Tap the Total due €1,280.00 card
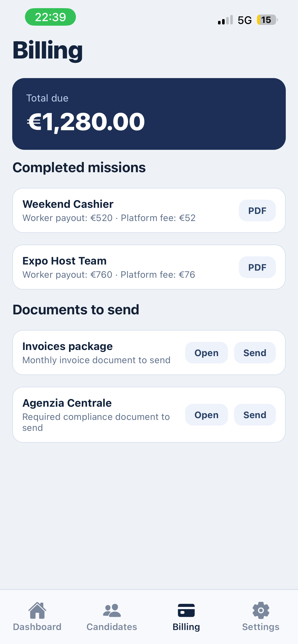The image size is (298, 644). [x=149, y=114]
